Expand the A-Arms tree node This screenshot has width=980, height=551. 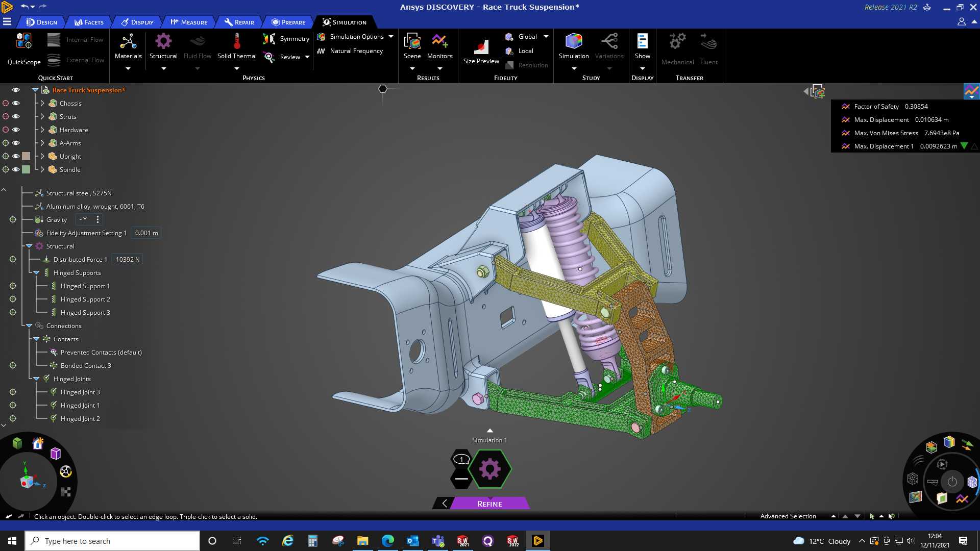(x=42, y=143)
